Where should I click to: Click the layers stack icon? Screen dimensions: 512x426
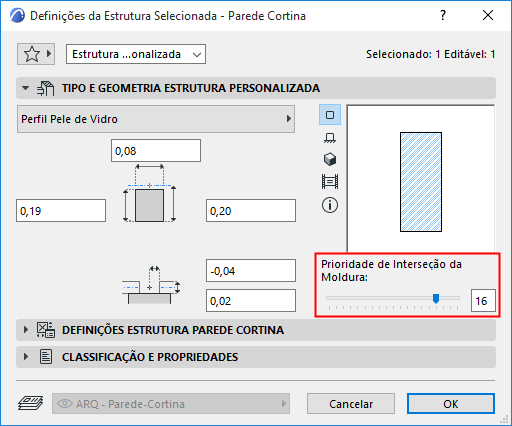click(30, 403)
